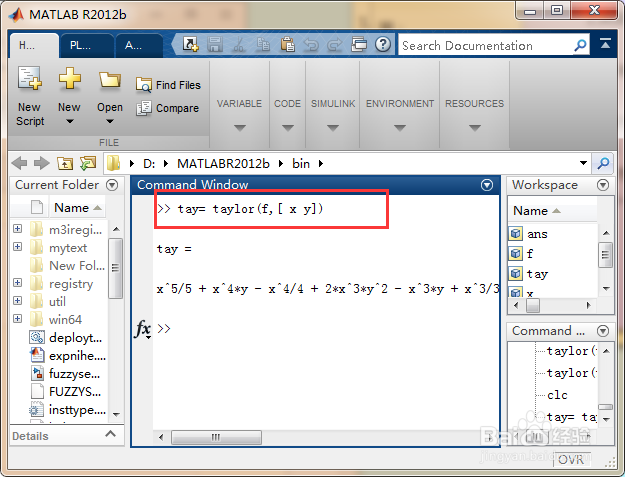Minimize the toolstrip using collapse icon
The image size is (625, 477).
[605, 43]
